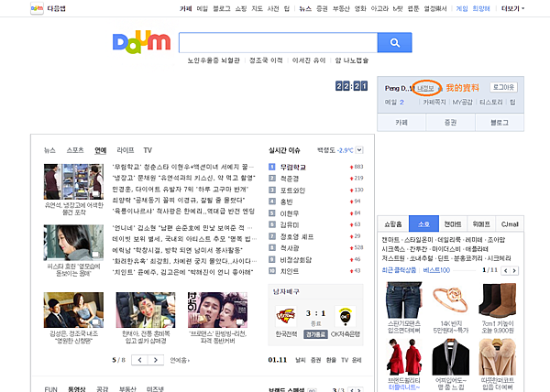Go to next page of 연예 news

click(156, 360)
